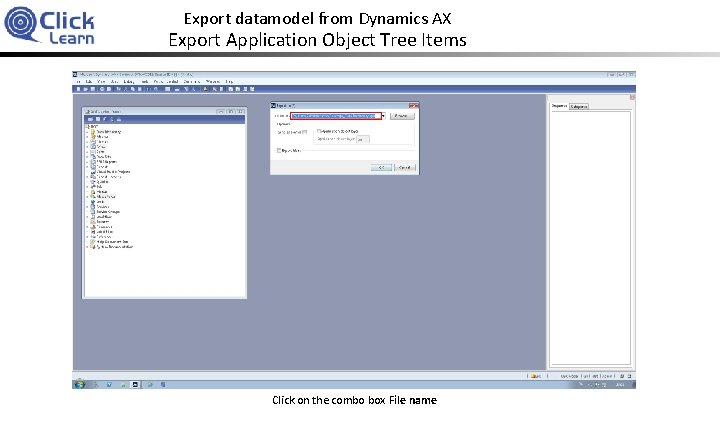The height and width of the screenshot is (437, 720).
Task: Click OK in the Export dialog
Action: coord(381,168)
